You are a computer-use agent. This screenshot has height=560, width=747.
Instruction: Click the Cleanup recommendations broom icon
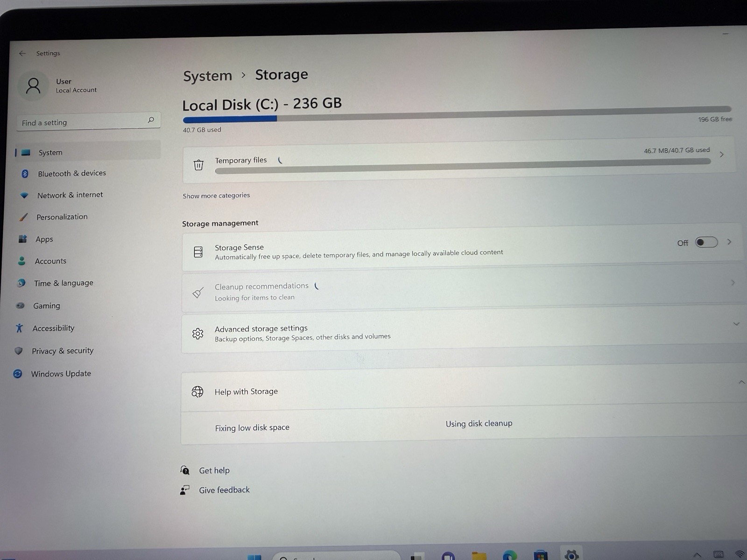(x=198, y=293)
